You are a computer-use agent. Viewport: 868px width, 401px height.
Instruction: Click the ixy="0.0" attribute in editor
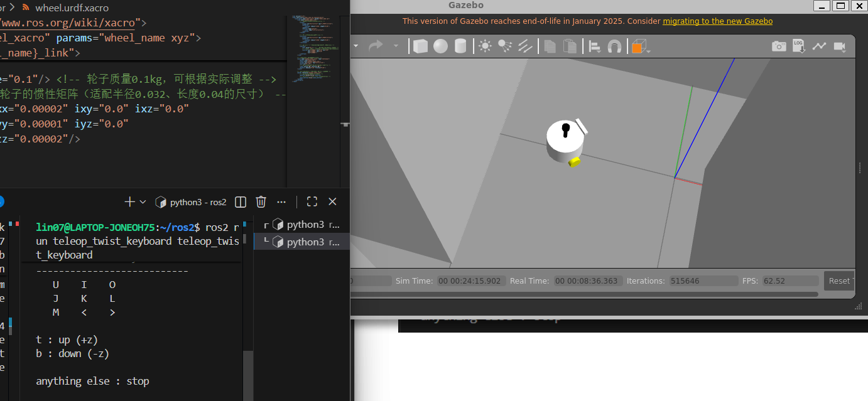click(102, 109)
